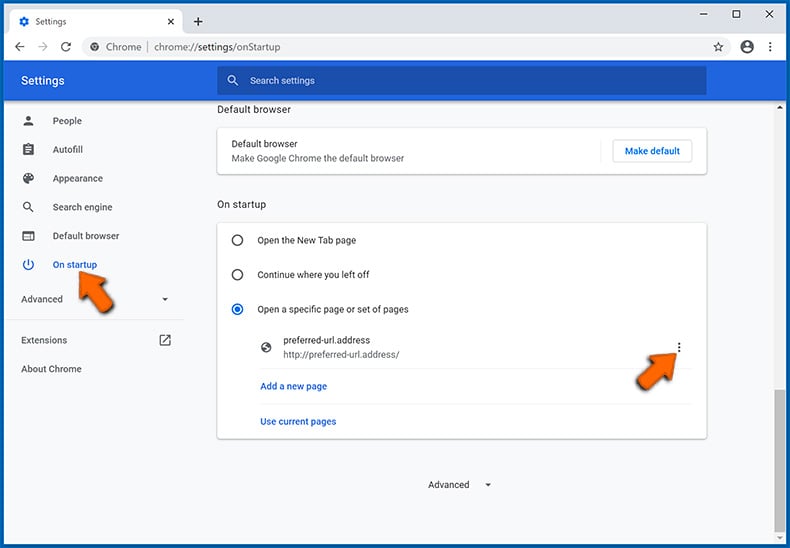Screen dimensions: 790x548
Task: Open People settings
Action: [x=67, y=121]
